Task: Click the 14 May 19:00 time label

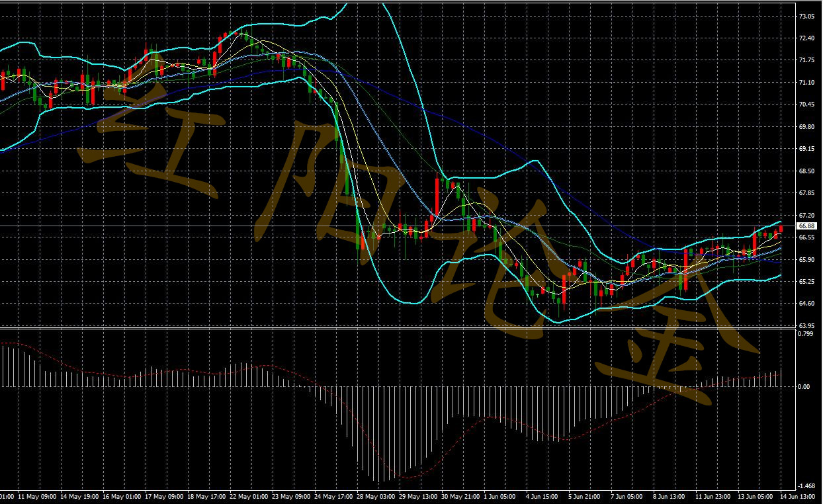Action: 79,496
